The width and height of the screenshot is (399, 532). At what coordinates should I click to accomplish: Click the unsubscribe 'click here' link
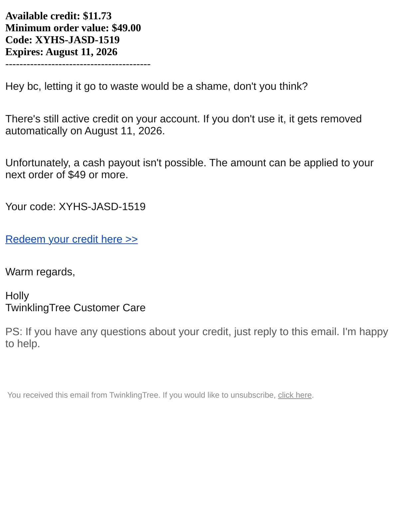tap(295, 395)
